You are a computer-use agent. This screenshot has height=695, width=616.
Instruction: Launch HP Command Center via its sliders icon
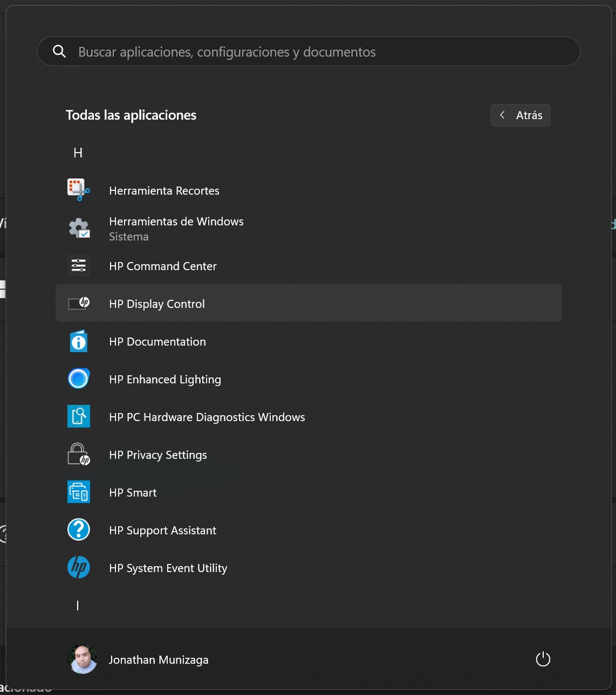coord(79,265)
